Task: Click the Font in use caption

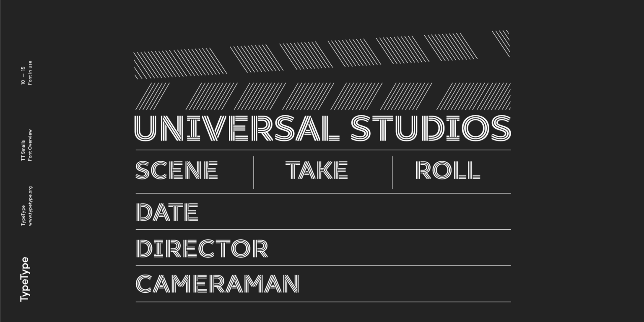Action: [30, 73]
